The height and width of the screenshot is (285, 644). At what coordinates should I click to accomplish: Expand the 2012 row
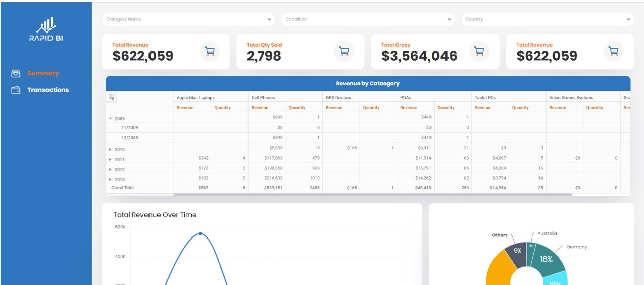(x=111, y=170)
